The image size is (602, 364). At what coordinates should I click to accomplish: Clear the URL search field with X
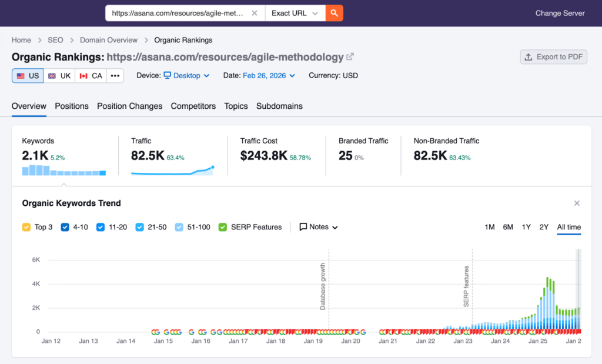(254, 13)
